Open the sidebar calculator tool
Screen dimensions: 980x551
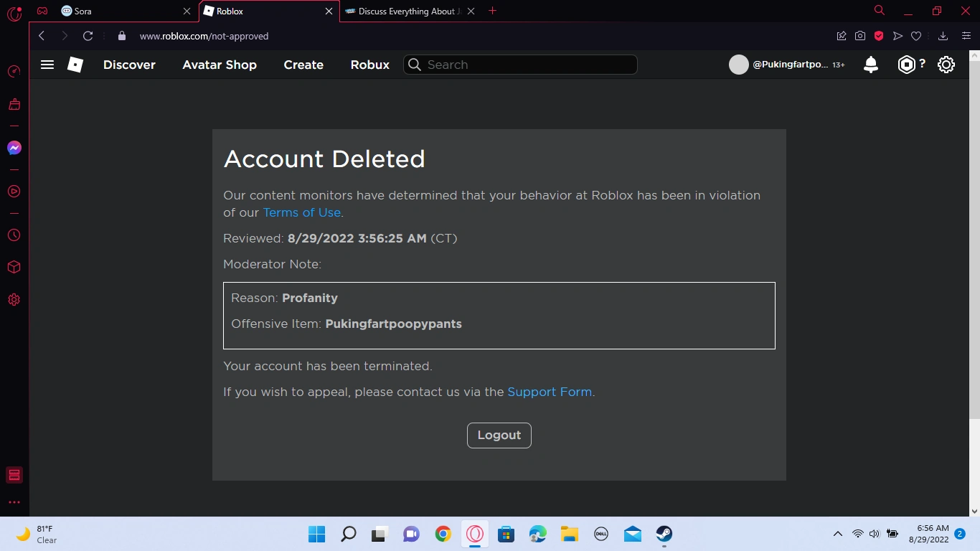click(14, 474)
